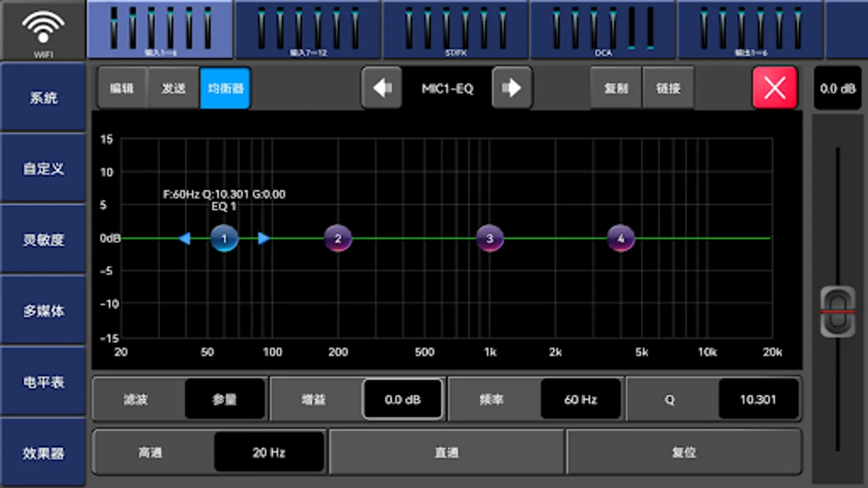The width and height of the screenshot is (868, 488).
Task: Select the 输出1-6 fader bank
Action: click(751, 29)
